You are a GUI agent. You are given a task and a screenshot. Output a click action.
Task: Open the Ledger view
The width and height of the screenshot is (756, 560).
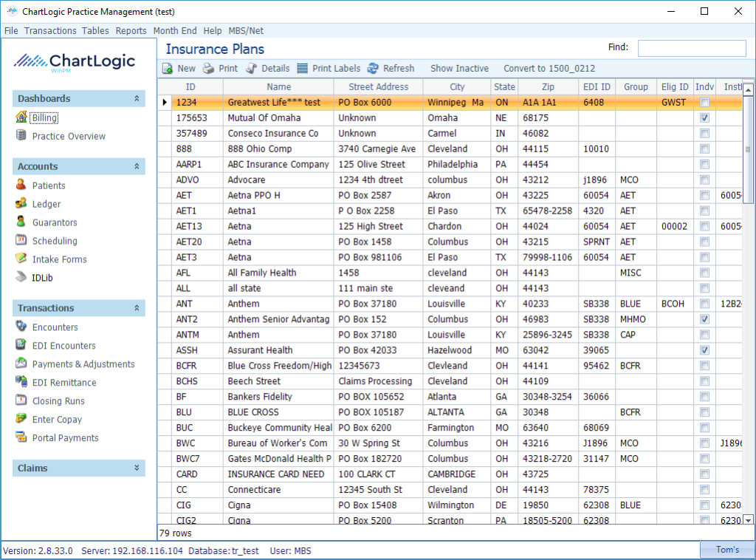point(34,204)
